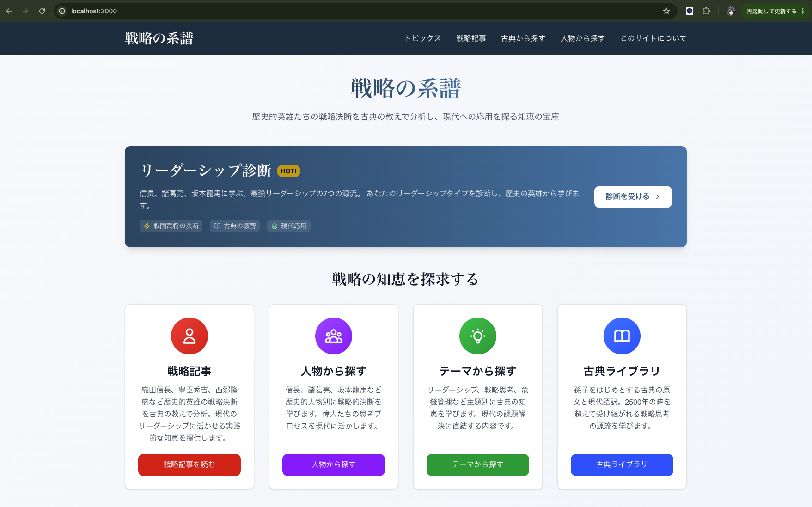Image resolution: width=812 pixels, height=507 pixels.
Task: Click the HOT! badge
Action: point(288,171)
